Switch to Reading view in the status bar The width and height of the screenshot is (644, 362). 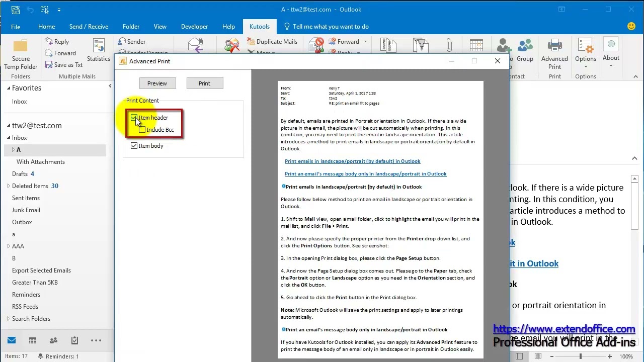point(538,356)
